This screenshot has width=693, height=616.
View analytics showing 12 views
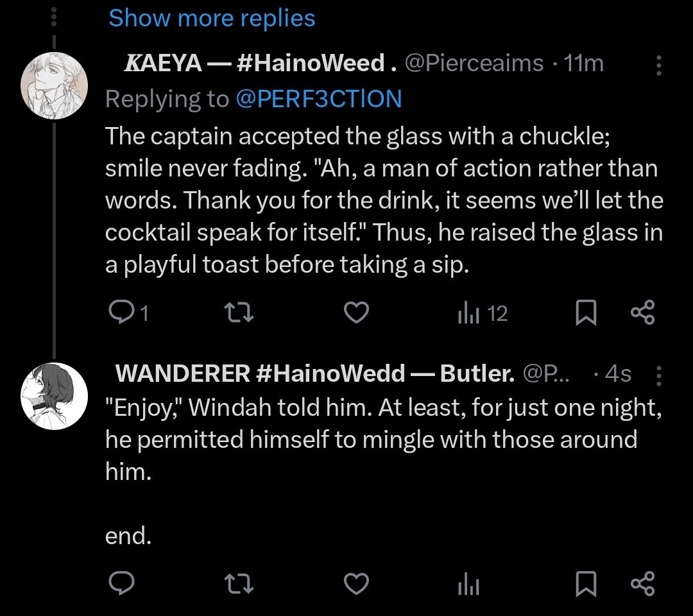(x=483, y=313)
